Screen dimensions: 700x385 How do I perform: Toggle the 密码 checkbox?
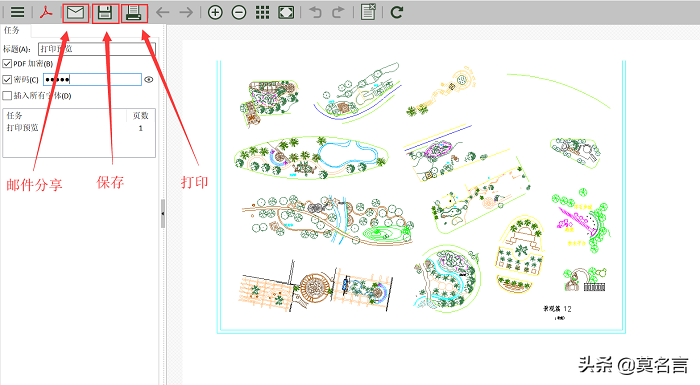tap(7, 80)
